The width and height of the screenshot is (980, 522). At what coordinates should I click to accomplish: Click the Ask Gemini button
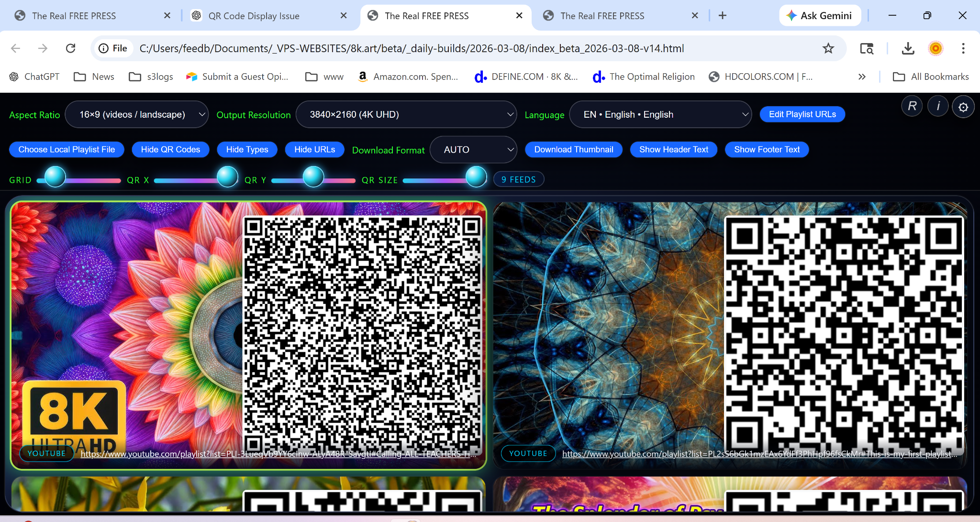[x=820, y=16]
